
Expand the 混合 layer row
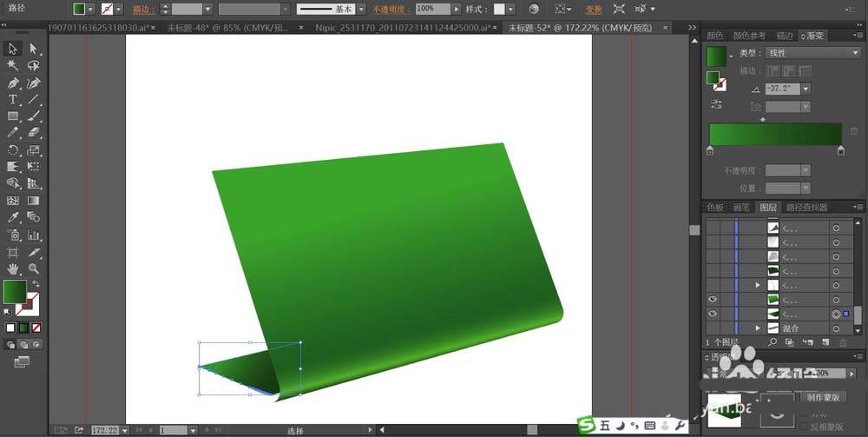(758, 328)
